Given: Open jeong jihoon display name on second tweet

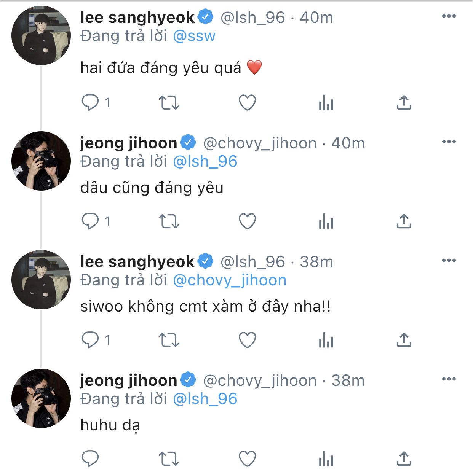Looking at the screenshot, I should (x=129, y=143).
